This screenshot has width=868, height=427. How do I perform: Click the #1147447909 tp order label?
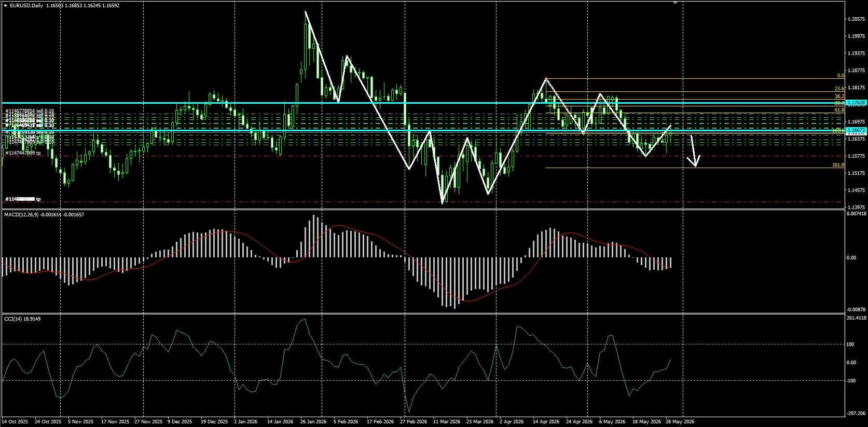pyautogui.click(x=23, y=153)
